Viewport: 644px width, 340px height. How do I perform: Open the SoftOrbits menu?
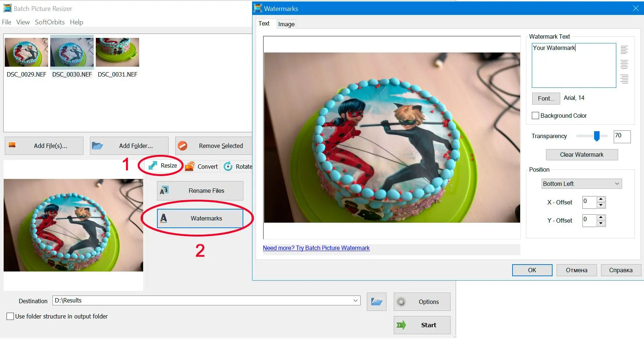pyautogui.click(x=50, y=22)
